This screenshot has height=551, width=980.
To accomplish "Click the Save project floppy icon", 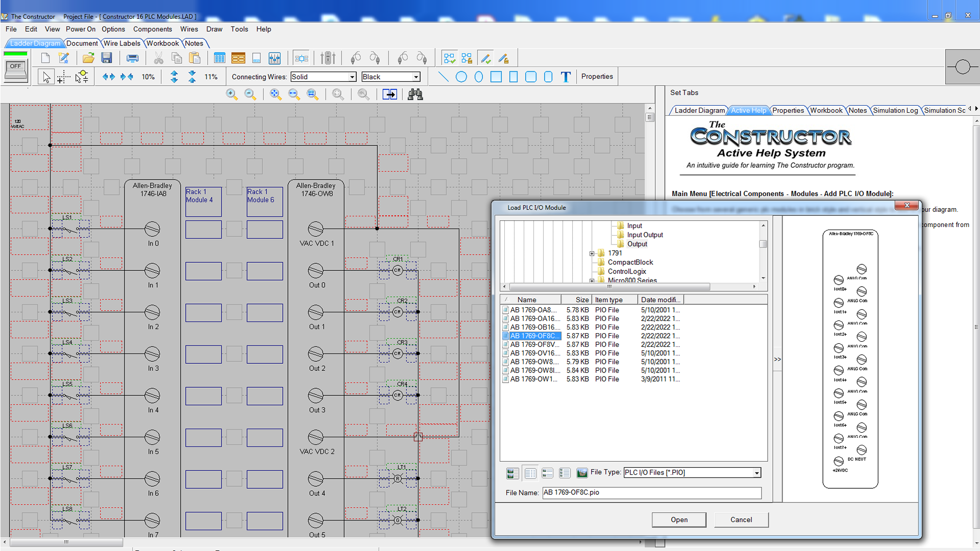I will pos(107,58).
